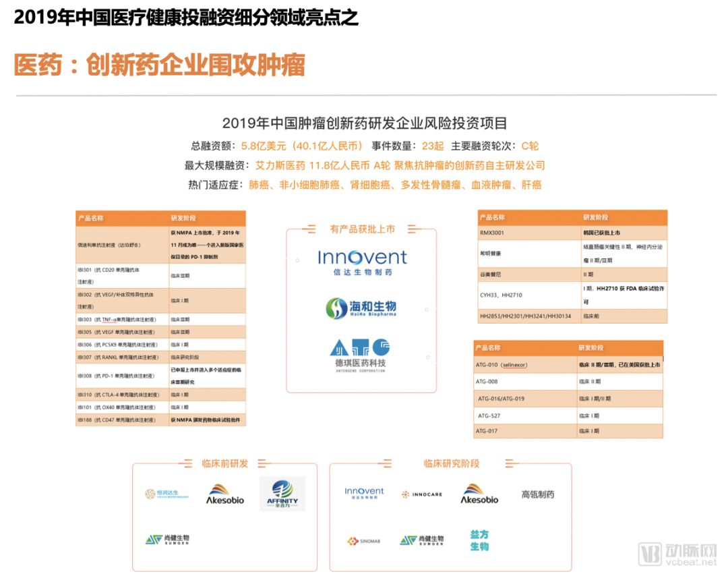Click the 信迪利单抗注射液（达伯舒®） cell
The image size is (728, 576).
pos(122,245)
